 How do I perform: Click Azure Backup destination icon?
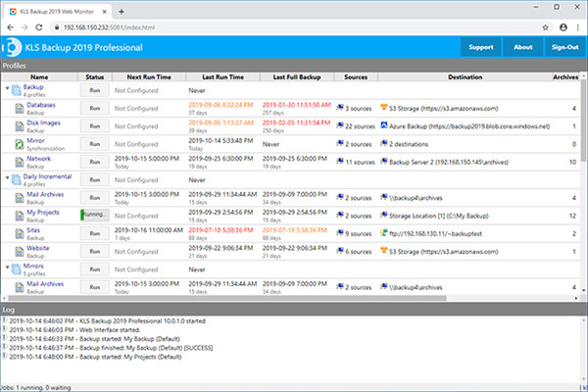pyautogui.click(x=383, y=125)
